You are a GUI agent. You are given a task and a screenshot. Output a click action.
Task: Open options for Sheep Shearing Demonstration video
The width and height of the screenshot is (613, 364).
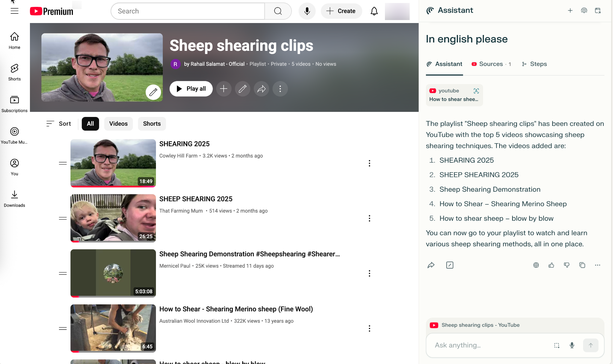point(369,273)
